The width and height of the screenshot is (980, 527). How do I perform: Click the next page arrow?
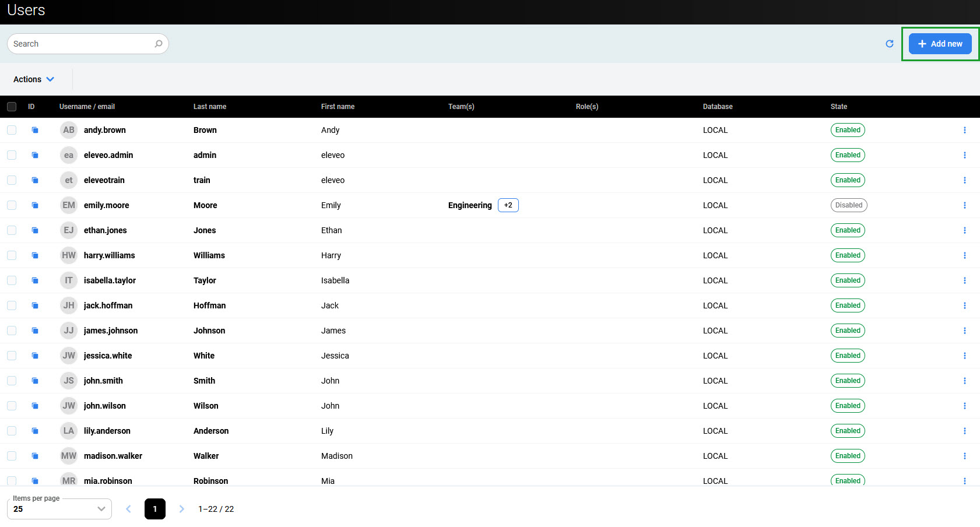pos(181,509)
